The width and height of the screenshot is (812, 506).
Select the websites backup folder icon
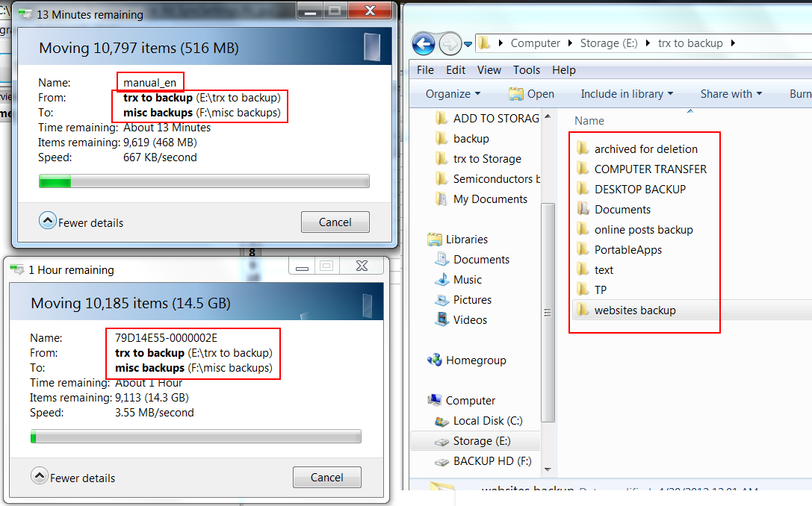(583, 310)
